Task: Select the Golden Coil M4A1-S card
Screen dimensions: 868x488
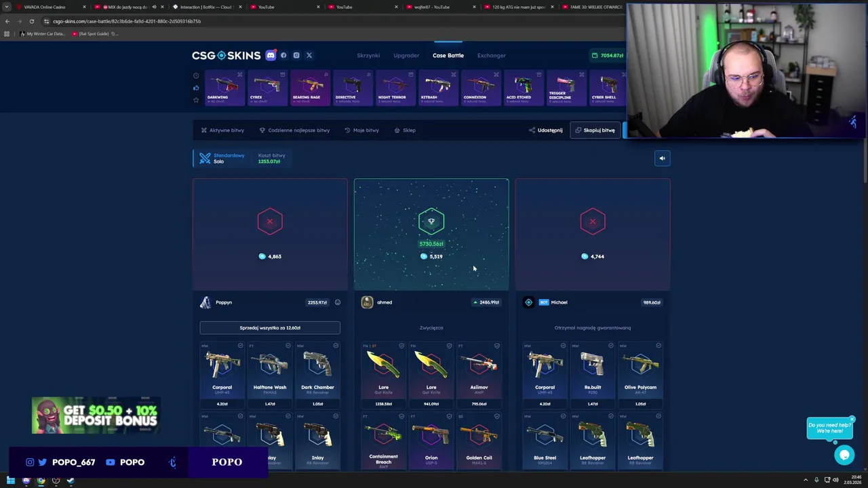Action: click(479, 442)
